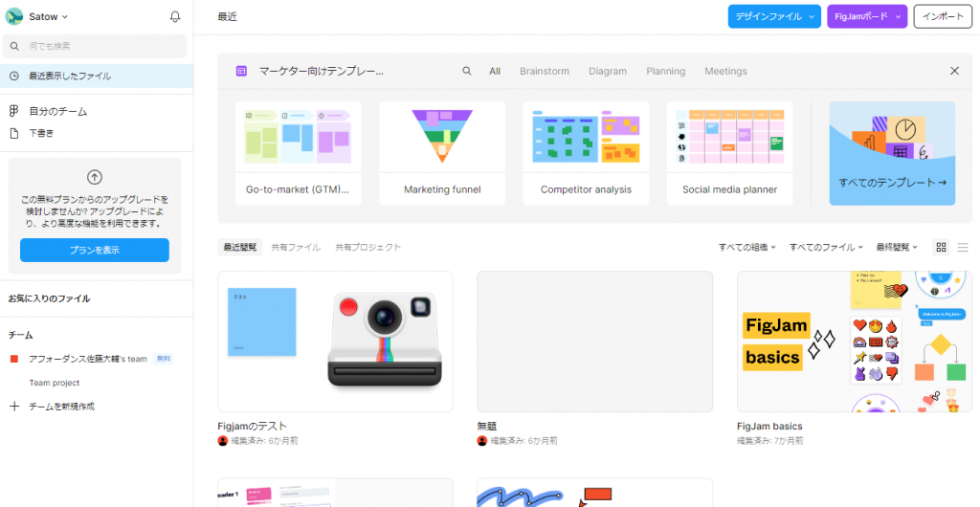Open Social media planner template
Screen dimensions: 980x507
729,154
